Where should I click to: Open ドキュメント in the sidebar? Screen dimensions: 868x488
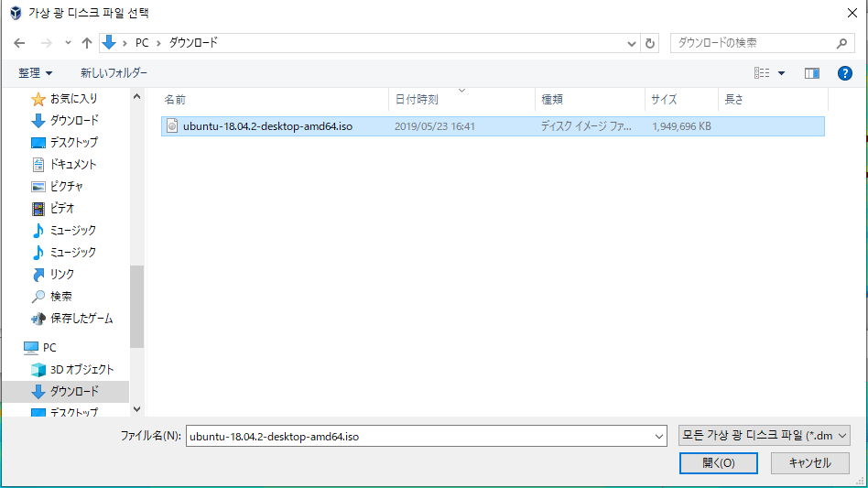click(x=64, y=164)
